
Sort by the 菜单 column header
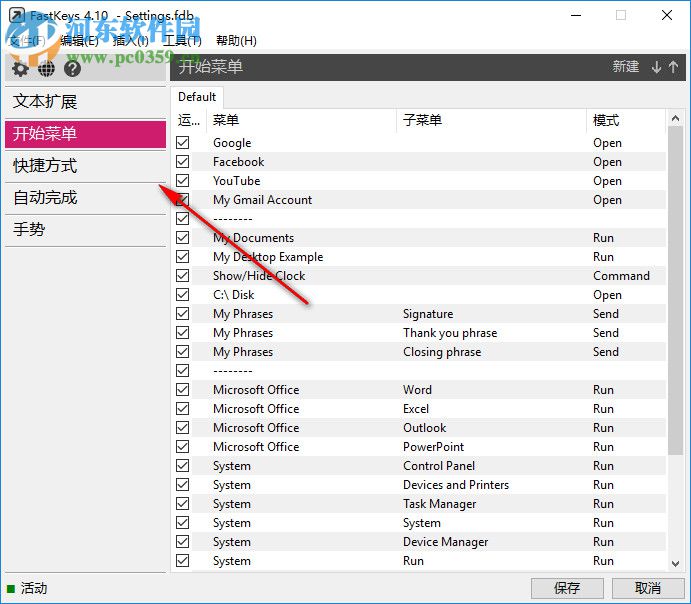(301, 120)
